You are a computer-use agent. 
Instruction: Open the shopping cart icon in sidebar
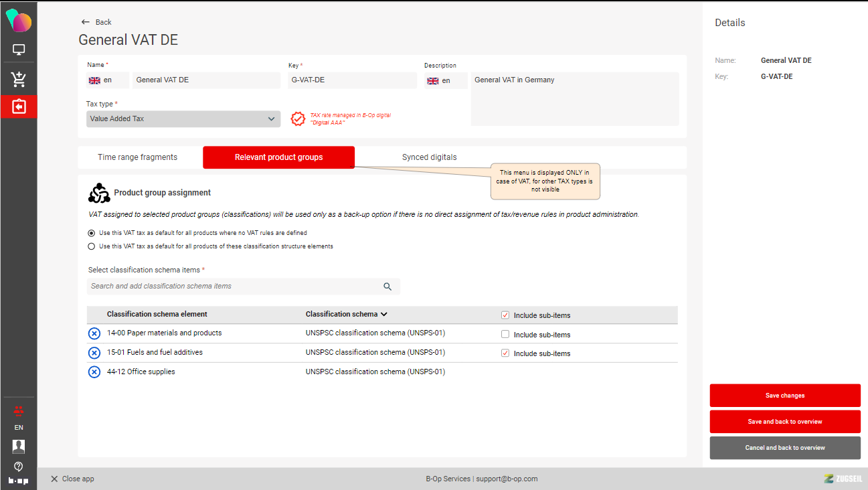coord(19,79)
